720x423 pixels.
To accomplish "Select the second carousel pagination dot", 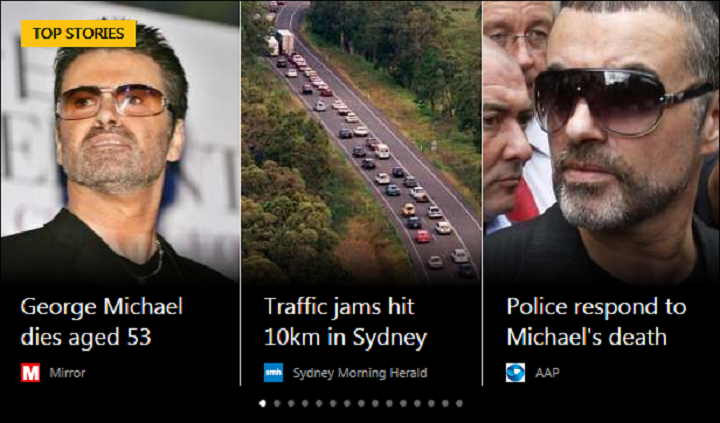I will pos(277,403).
